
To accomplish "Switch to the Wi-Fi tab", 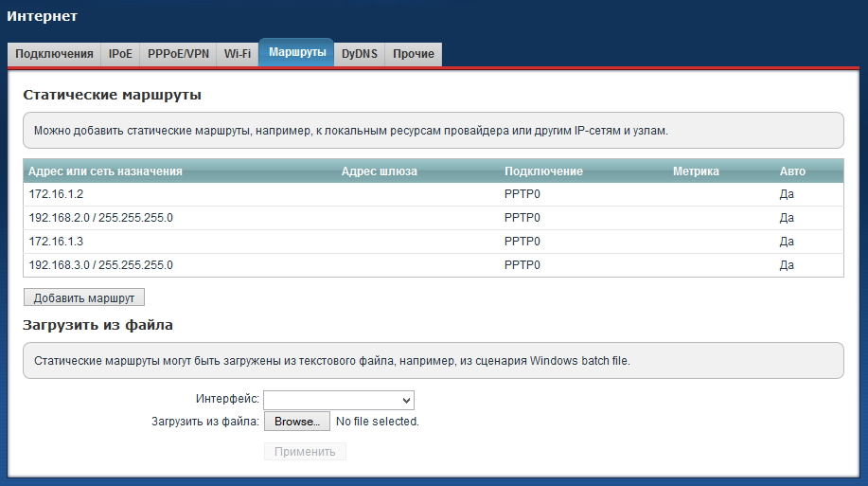I will (238, 54).
